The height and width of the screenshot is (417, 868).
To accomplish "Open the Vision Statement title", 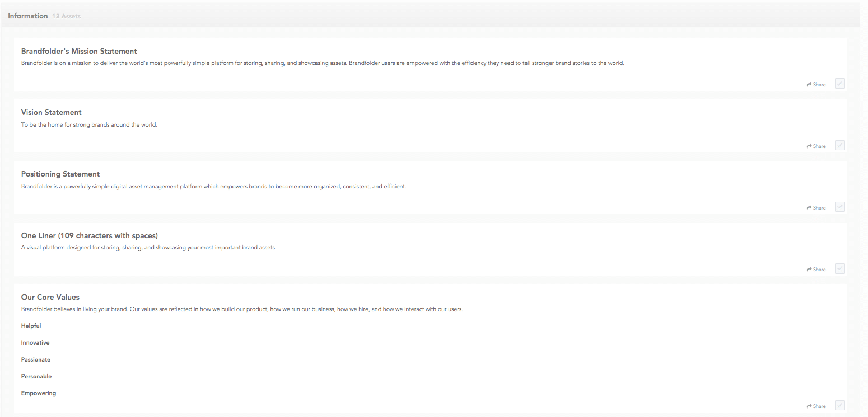I will coord(52,112).
